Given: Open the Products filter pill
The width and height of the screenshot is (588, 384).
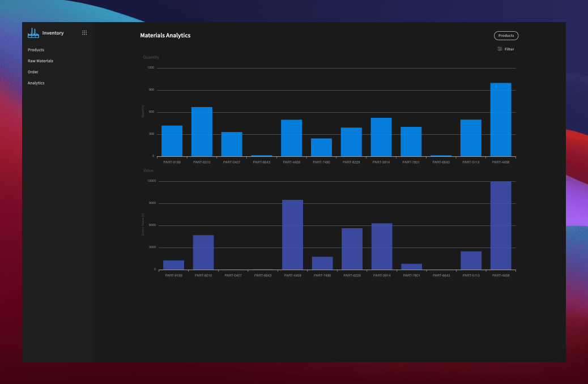Looking at the screenshot, I should point(506,35).
